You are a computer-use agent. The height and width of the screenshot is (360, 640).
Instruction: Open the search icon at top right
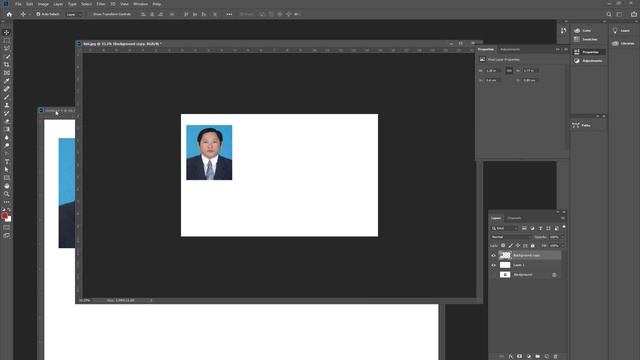609,14
